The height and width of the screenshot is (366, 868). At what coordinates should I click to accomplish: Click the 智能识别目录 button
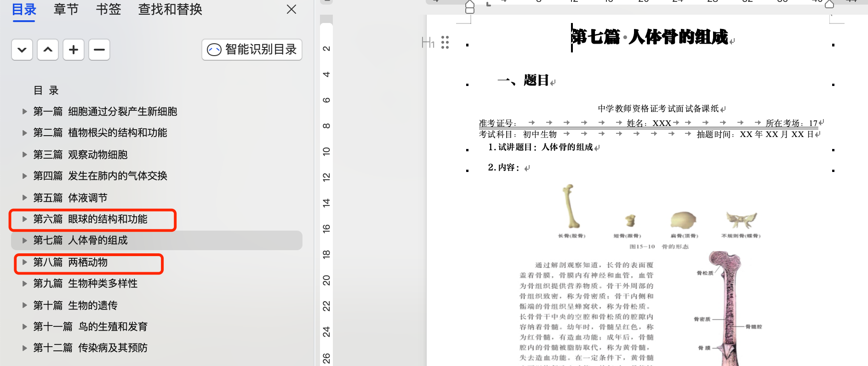tap(251, 50)
